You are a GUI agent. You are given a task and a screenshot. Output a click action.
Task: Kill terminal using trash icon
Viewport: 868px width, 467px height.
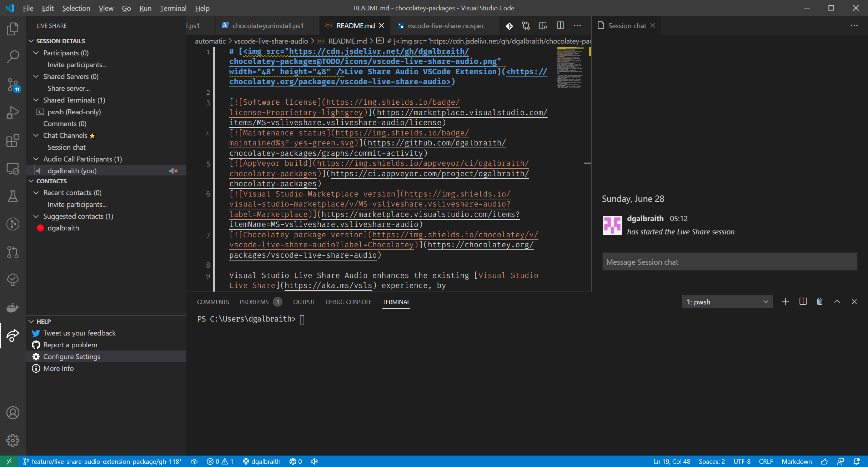tap(820, 302)
